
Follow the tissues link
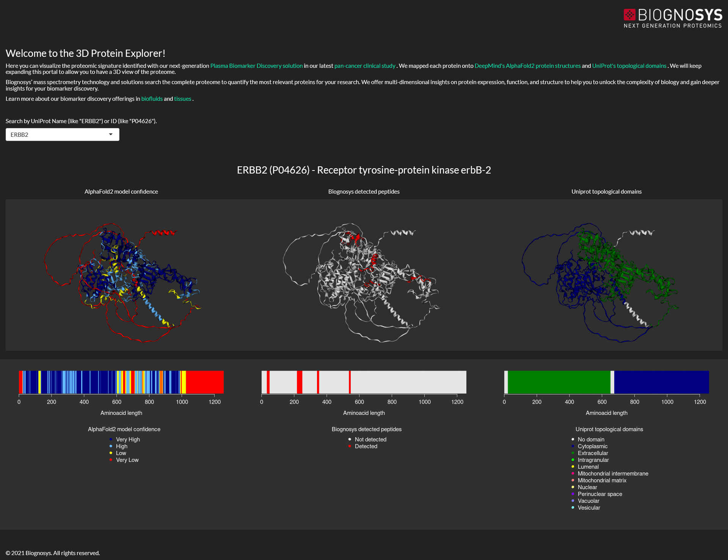pyautogui.click(x=183, y=99)
